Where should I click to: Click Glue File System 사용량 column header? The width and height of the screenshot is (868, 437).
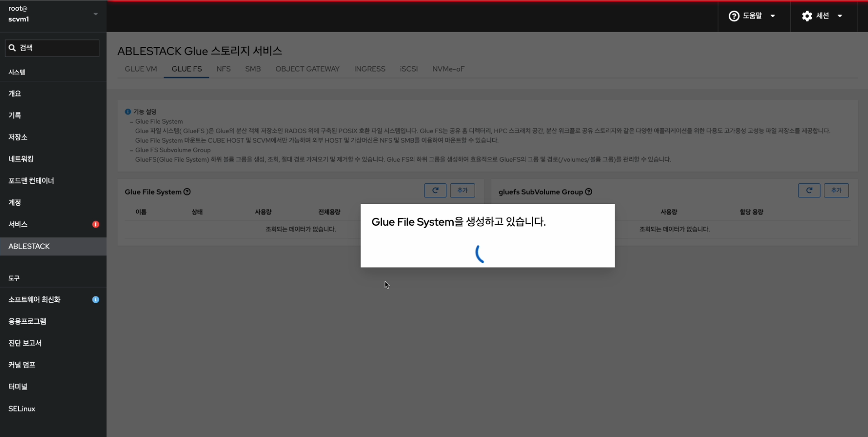point(263,212)
